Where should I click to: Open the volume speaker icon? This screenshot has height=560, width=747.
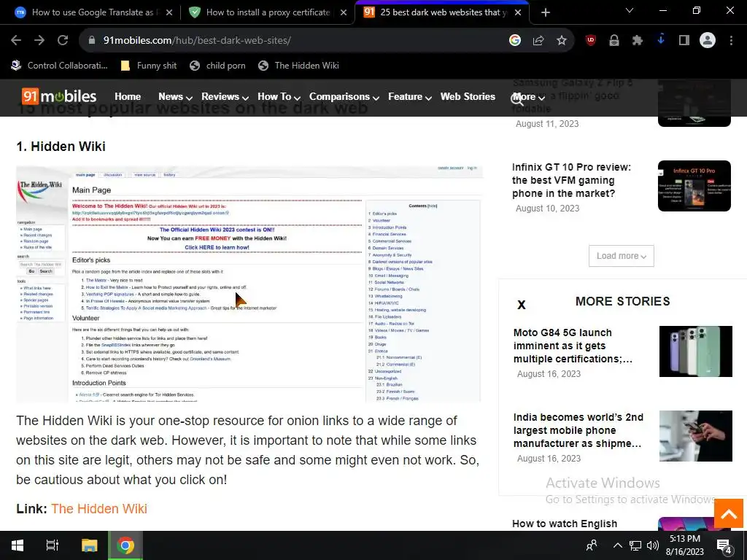point(653,545)
